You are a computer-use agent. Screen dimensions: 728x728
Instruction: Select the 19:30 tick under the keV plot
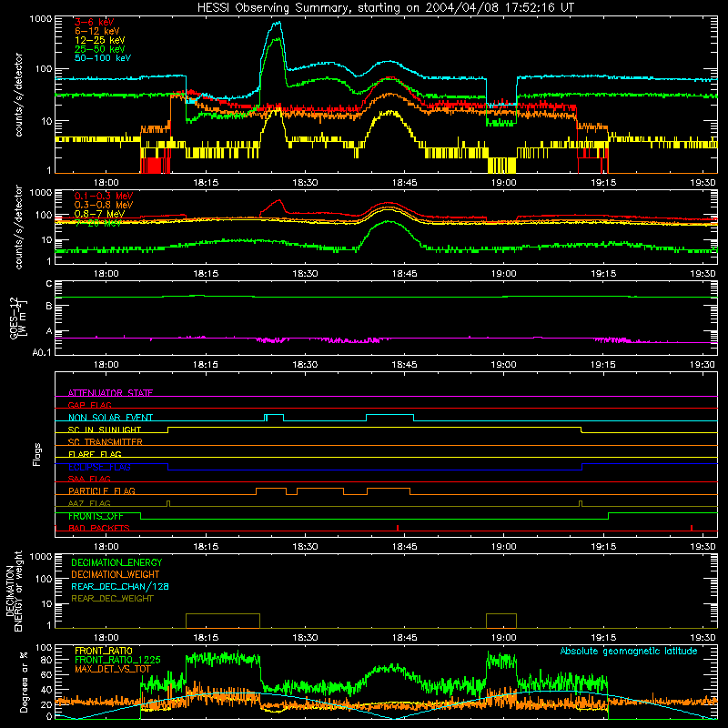click(x=703, y=183)
